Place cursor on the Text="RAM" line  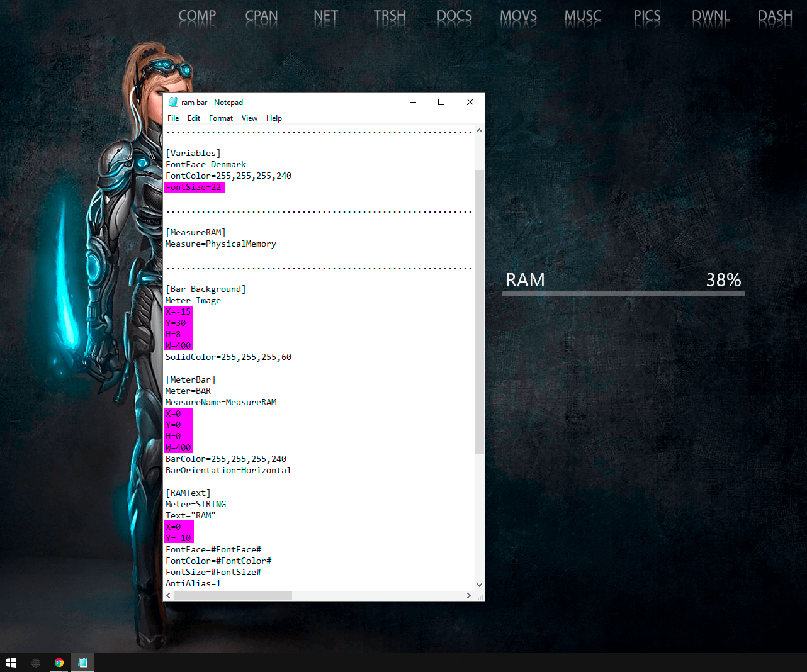click(191, 516)
